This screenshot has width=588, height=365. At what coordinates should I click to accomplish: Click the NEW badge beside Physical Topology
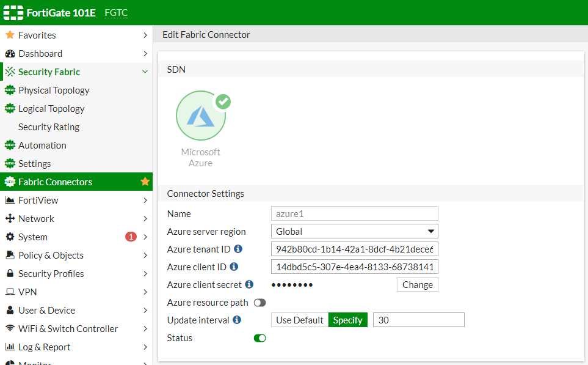coord(10,90)
